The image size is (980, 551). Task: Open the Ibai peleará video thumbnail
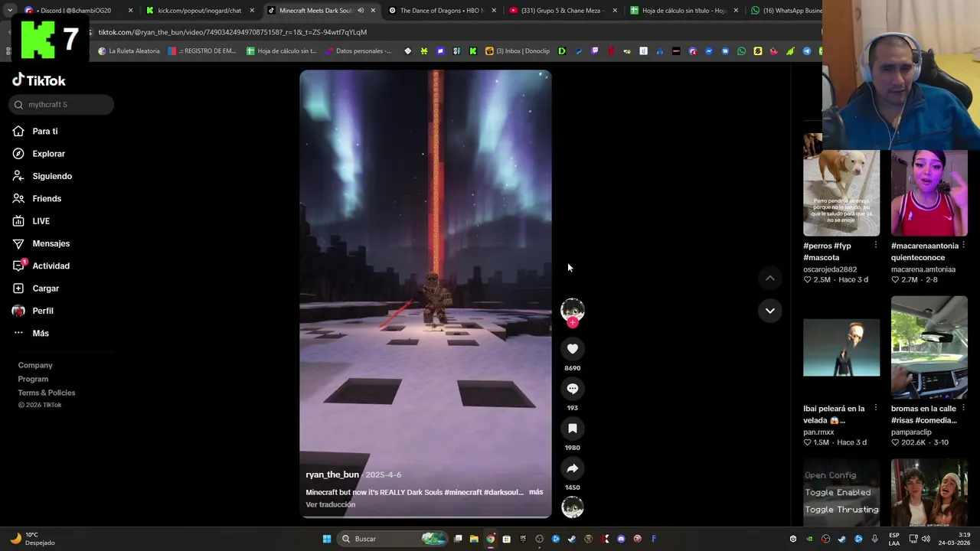point(841,347)
